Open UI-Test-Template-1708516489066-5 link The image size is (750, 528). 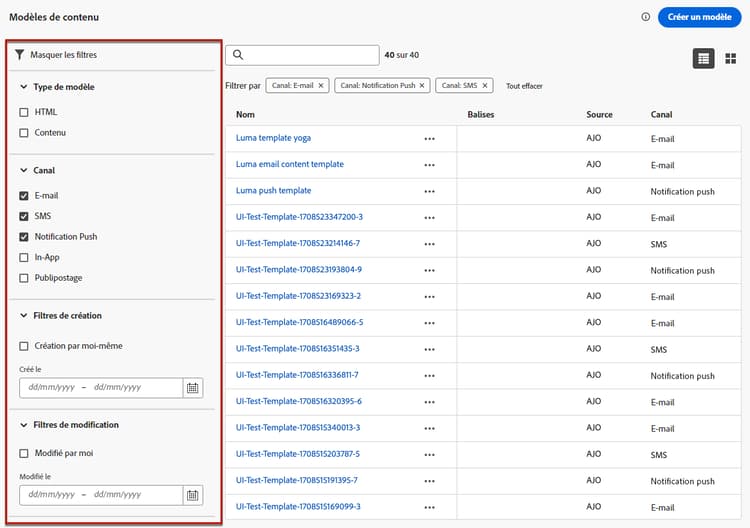[299, 322]
